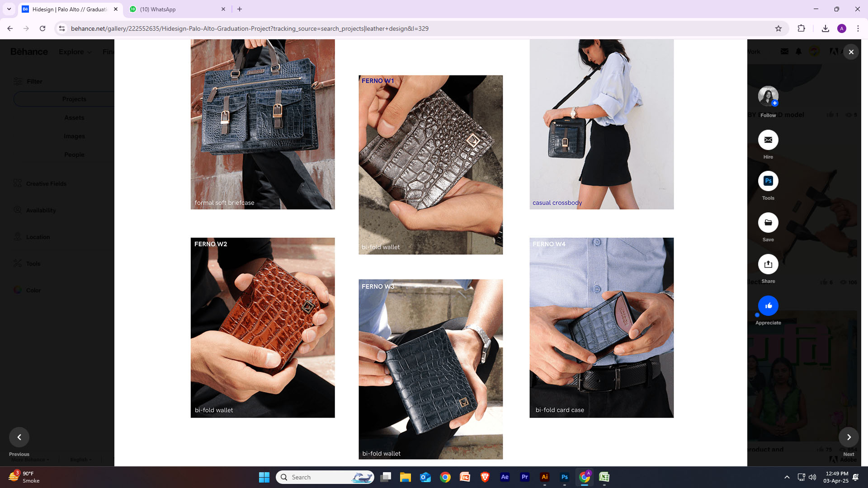The image size is (868, 488).
Task: Open the Chrome three-dot menu
Action: pos(858,28)
